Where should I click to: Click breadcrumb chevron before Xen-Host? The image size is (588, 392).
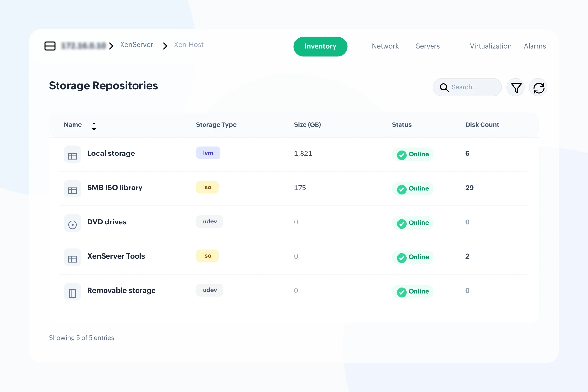(165, 46)
